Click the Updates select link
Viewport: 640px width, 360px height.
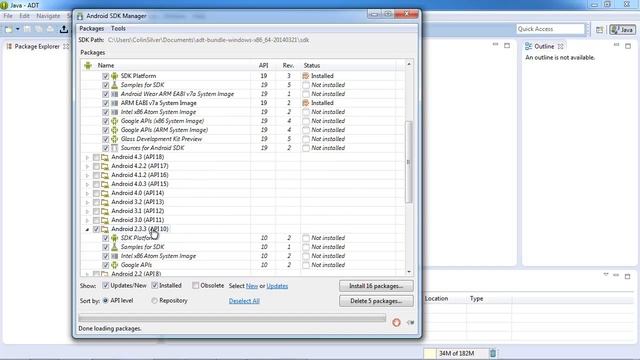pyautogui.click(x=277, y=286)
